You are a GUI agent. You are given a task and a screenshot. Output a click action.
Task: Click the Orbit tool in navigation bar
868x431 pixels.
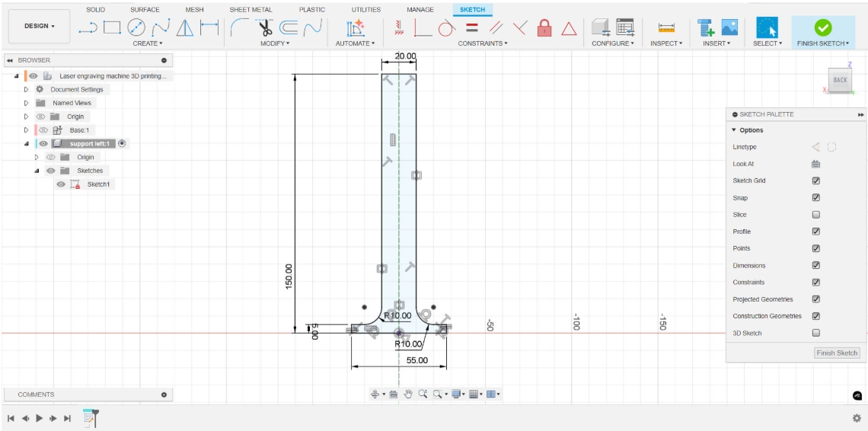coord(375,394)
